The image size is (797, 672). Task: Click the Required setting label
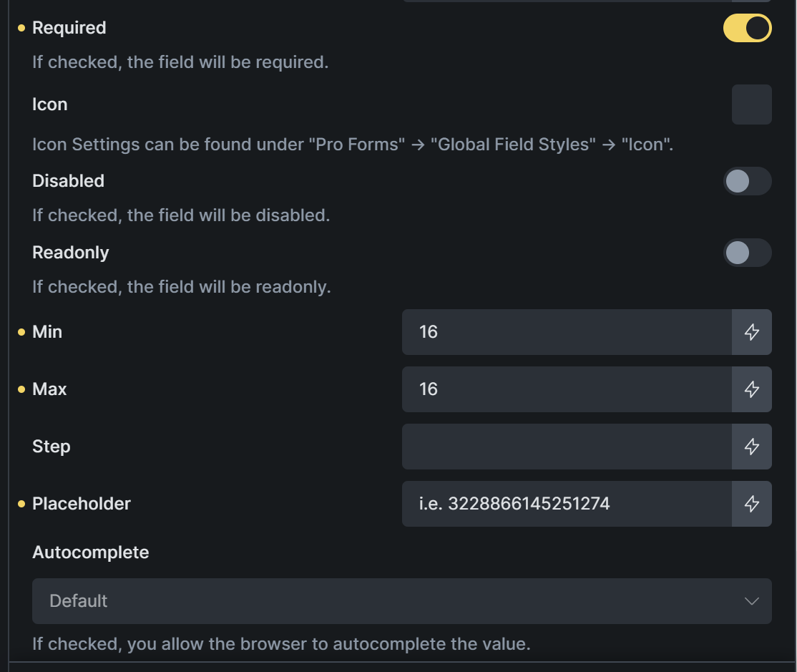[x=69, y=28]
